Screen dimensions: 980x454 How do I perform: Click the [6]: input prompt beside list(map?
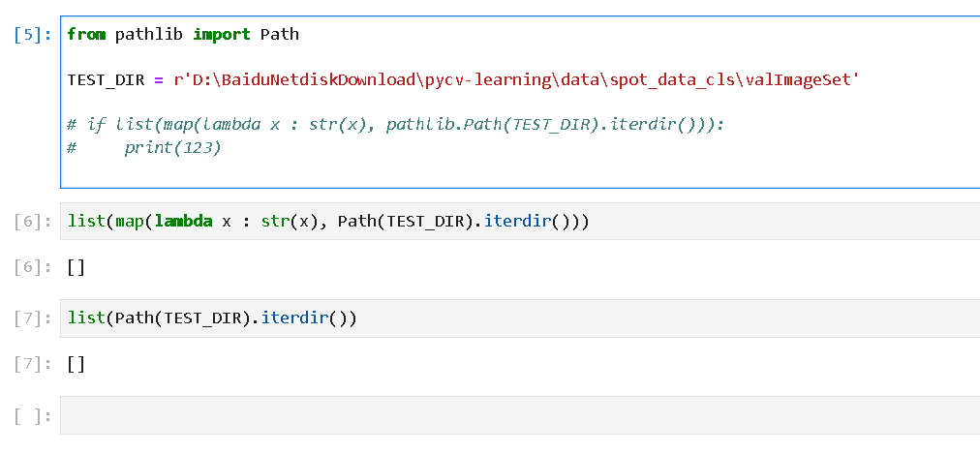(33, 221)
